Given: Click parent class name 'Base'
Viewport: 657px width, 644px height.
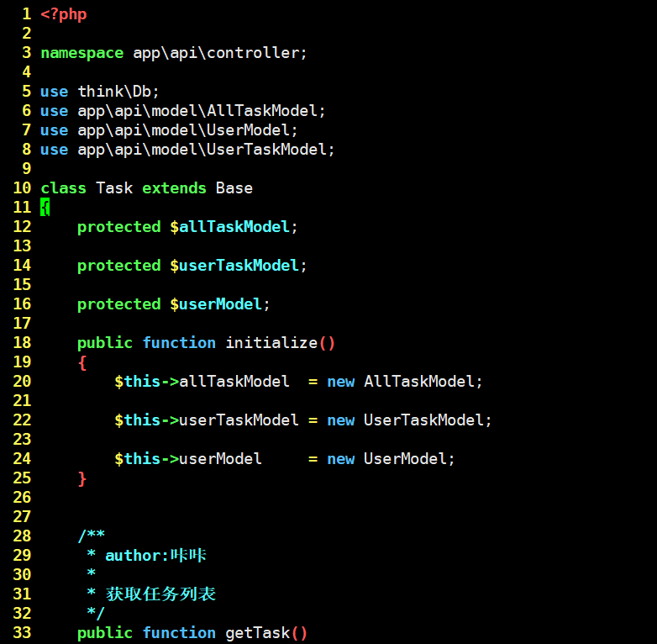Looking at the screenshot, I should pyautogui.click(x=234, y=188).
